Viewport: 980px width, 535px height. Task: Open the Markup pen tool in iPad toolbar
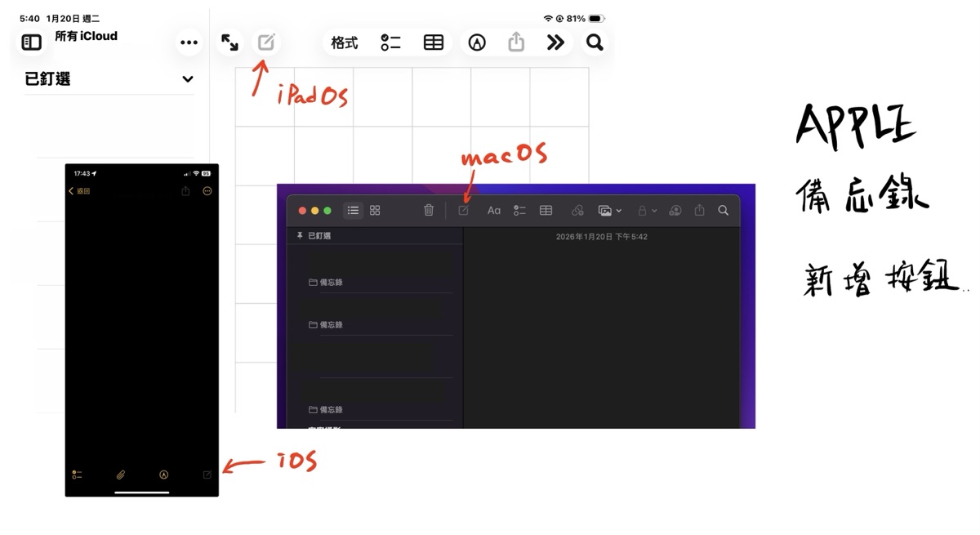[x=477, y=42]
